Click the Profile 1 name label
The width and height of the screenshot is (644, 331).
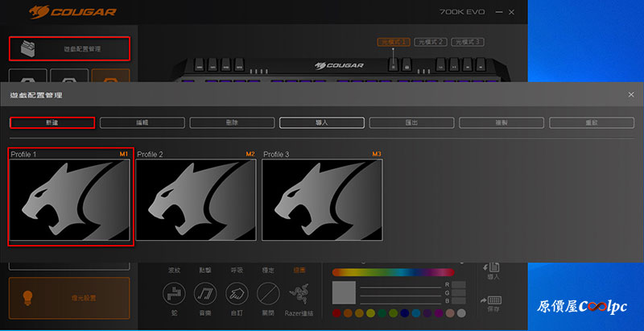tap(23, 155)
